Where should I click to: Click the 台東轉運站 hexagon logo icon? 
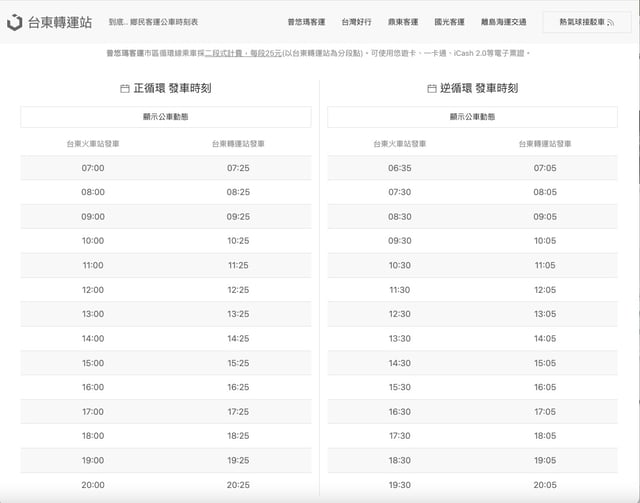[14, 21]
